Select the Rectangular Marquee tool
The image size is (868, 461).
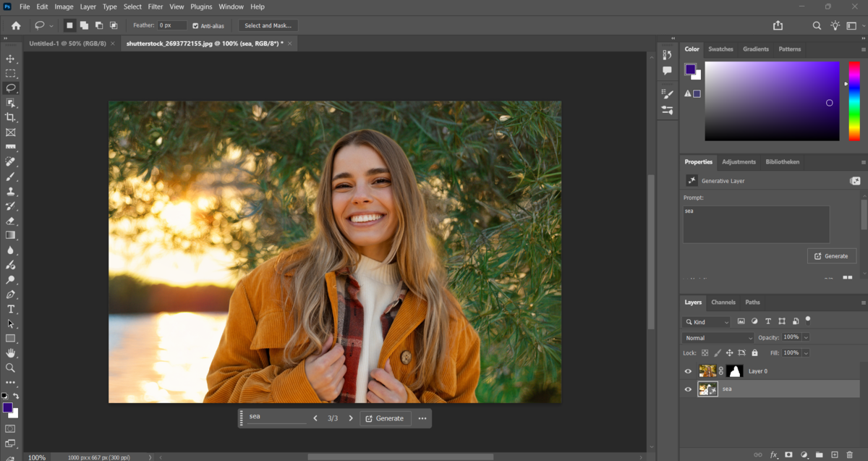(x=11, y=73)
